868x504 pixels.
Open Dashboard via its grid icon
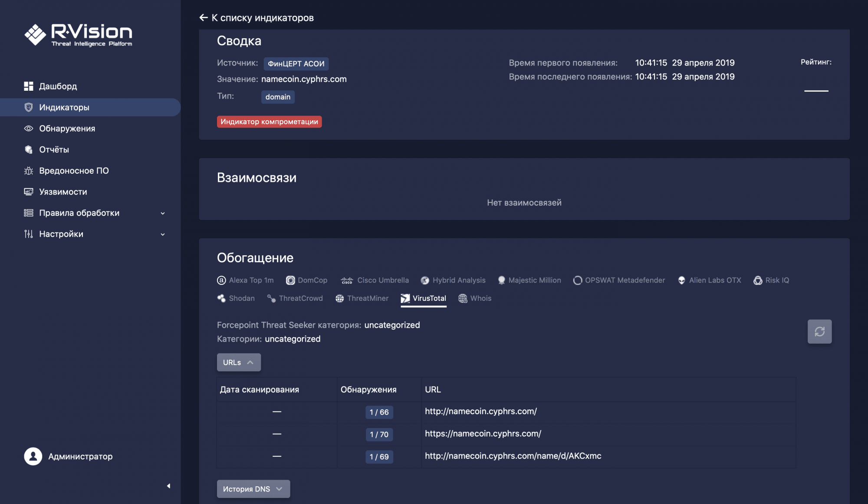[29, 86]
